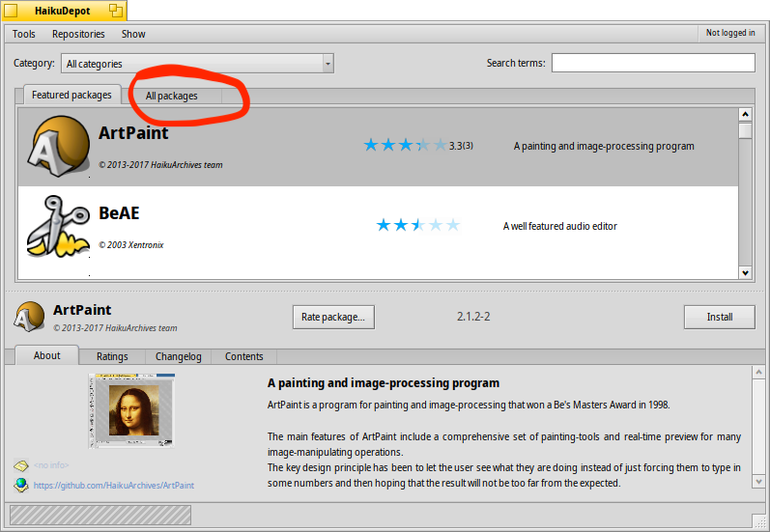Click the package list scroll down arrow
The image size is (770, 532).
pos(746,273)
